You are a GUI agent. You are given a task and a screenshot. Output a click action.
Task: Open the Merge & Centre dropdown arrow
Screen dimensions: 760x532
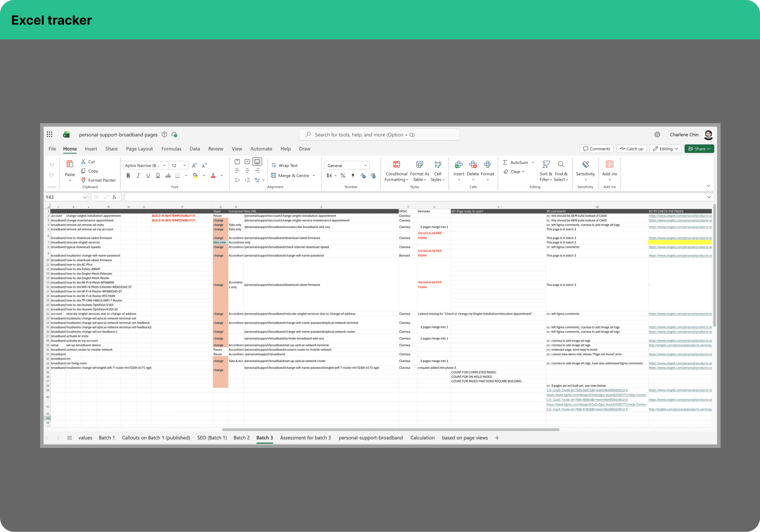314,176
